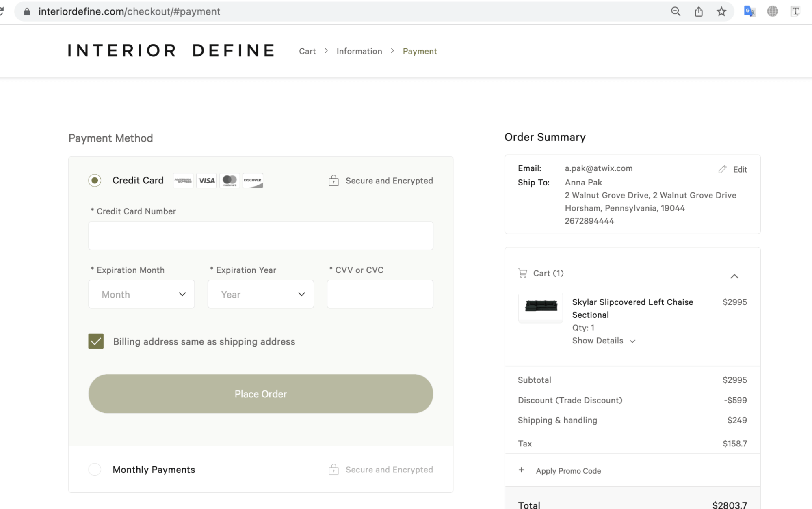Click the Visa card icon
This screenshot has height=509, width=812.
point(207,181)
